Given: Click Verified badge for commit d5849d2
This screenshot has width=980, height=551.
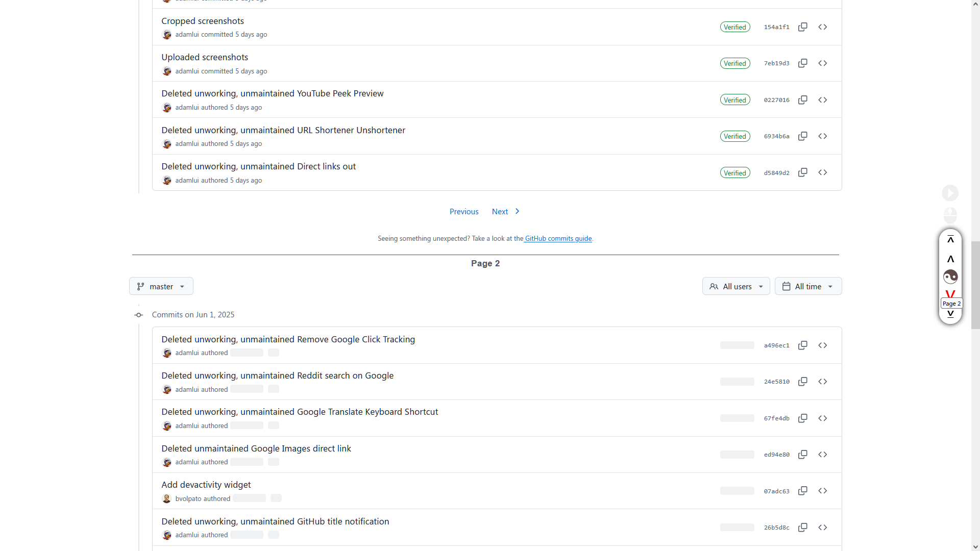Looking at the screenshot, I should [735, 173].
